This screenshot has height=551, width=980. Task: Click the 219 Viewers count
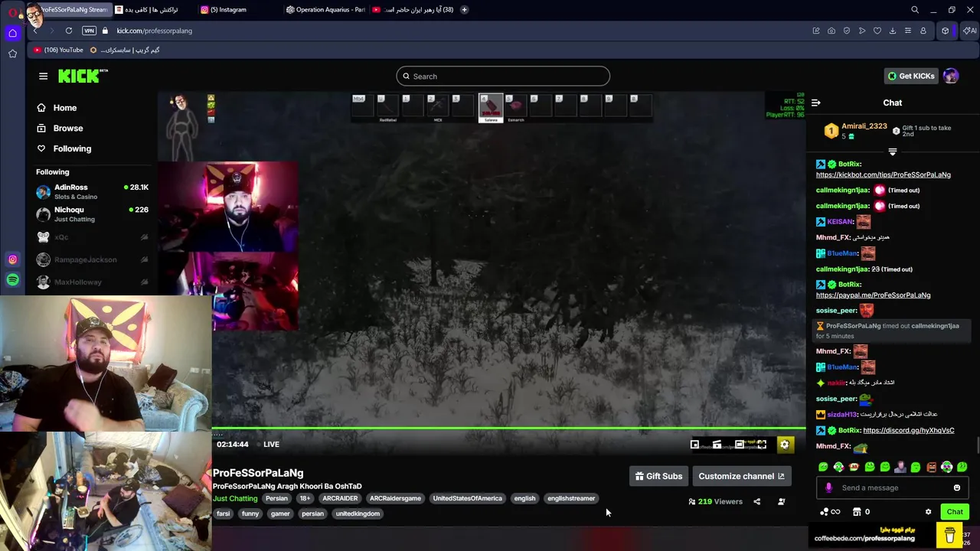(x=715, y=502)
